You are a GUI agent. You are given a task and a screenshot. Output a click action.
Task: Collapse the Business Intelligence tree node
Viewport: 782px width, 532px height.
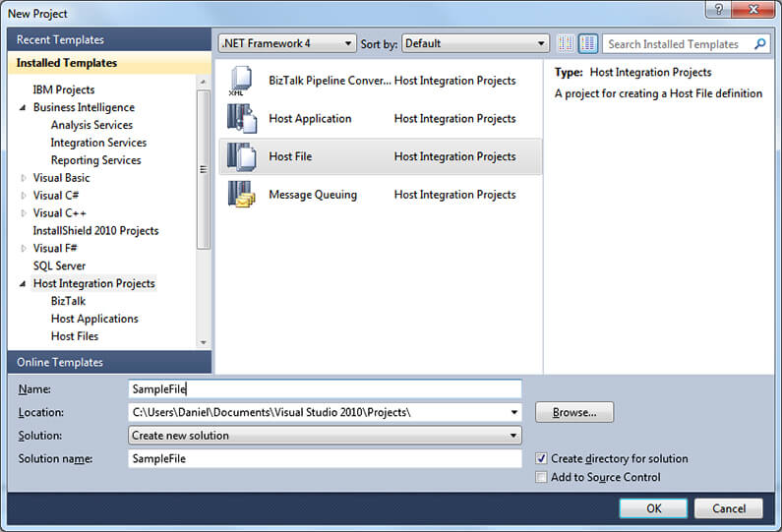coord(23,108)
